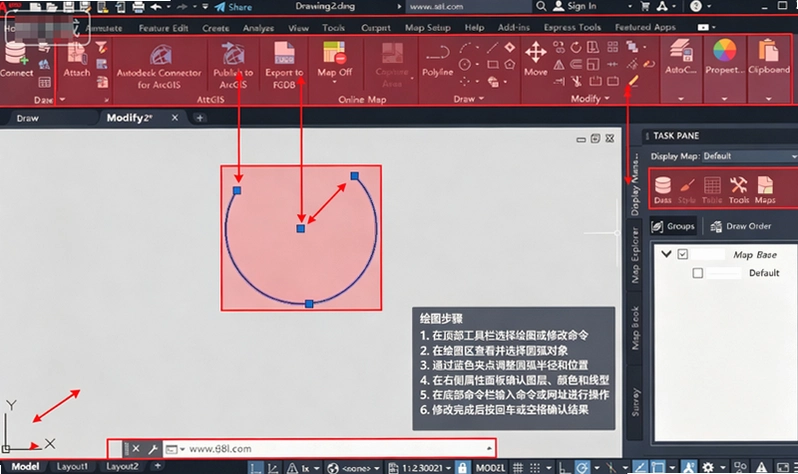Toggle polar tracking in status bar
Image resolution: width=798 pixels, height=474 pixels.
[582, 467]
